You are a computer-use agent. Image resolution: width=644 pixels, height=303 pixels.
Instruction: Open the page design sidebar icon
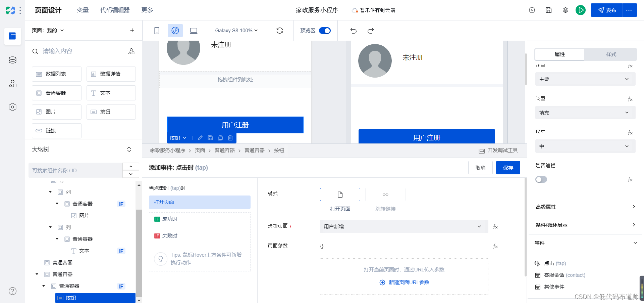[x=12, y=36]
